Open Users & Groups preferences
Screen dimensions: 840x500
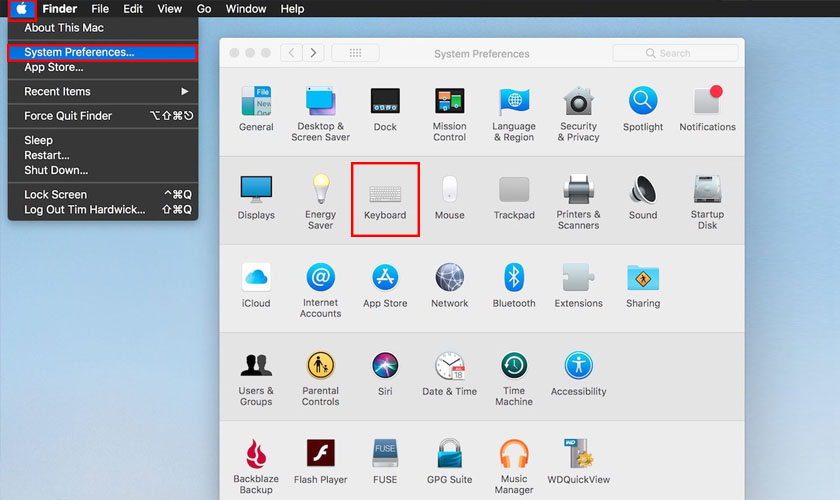coord(256,378)
